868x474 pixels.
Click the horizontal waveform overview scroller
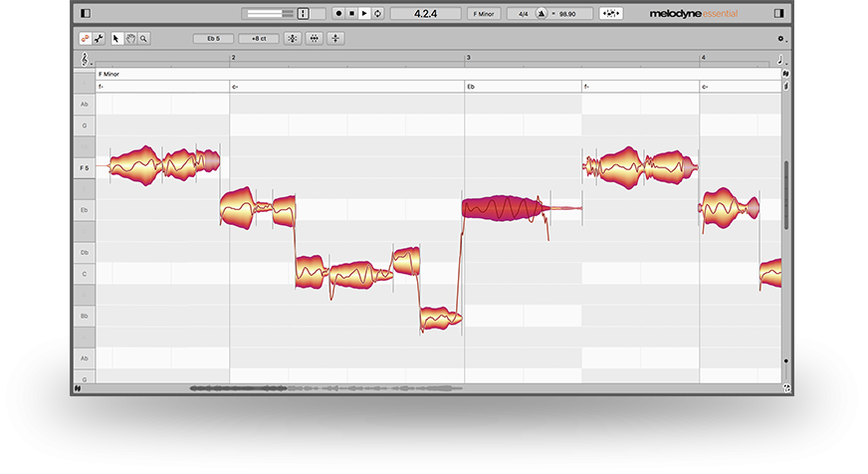coord(325,388)
